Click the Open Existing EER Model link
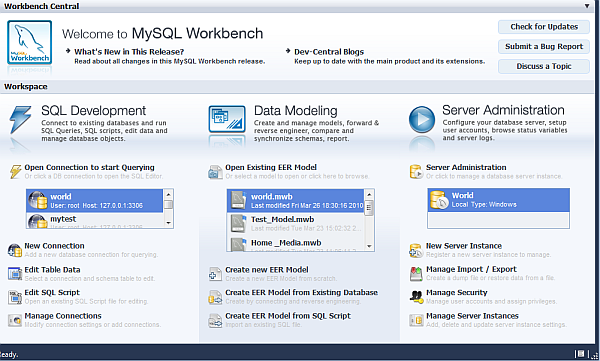The width and height of the screenshot is (600, 361). (271, 167)
